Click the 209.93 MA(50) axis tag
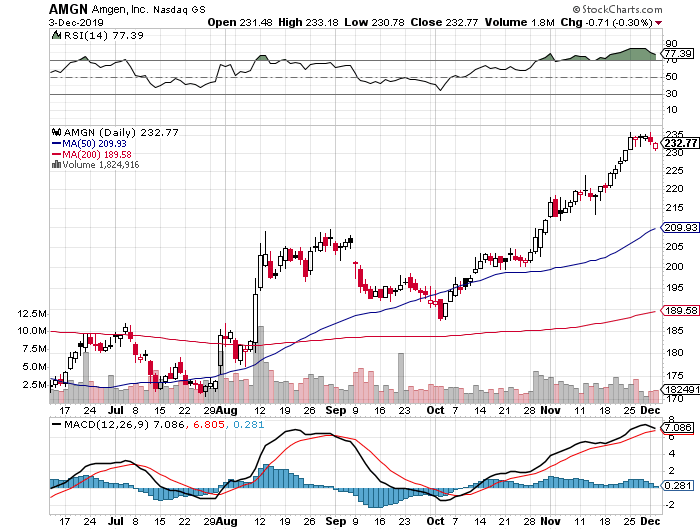Screen dimensions: 700x530 [679, 227]
